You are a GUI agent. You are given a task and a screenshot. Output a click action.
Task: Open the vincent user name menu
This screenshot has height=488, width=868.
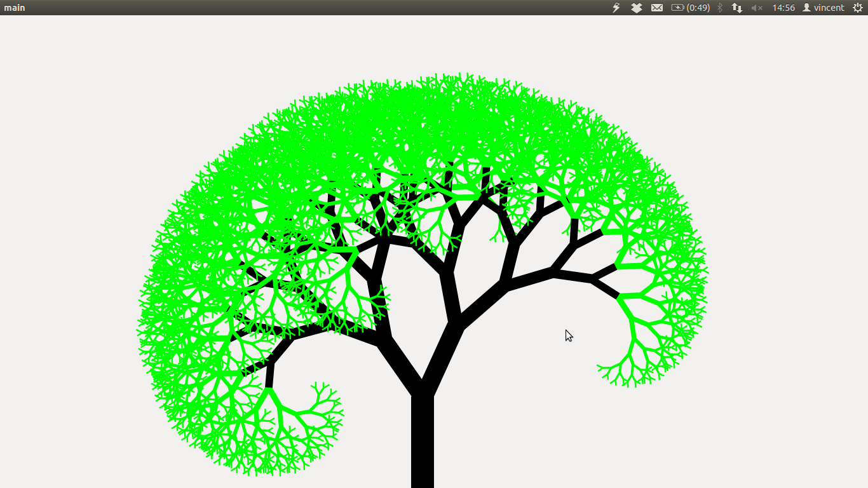(829, 8)
